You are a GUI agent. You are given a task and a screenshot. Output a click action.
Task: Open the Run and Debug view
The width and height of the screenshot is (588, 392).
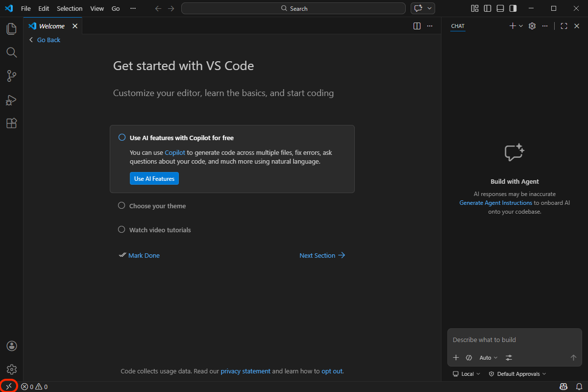click(x=12, y=100)
